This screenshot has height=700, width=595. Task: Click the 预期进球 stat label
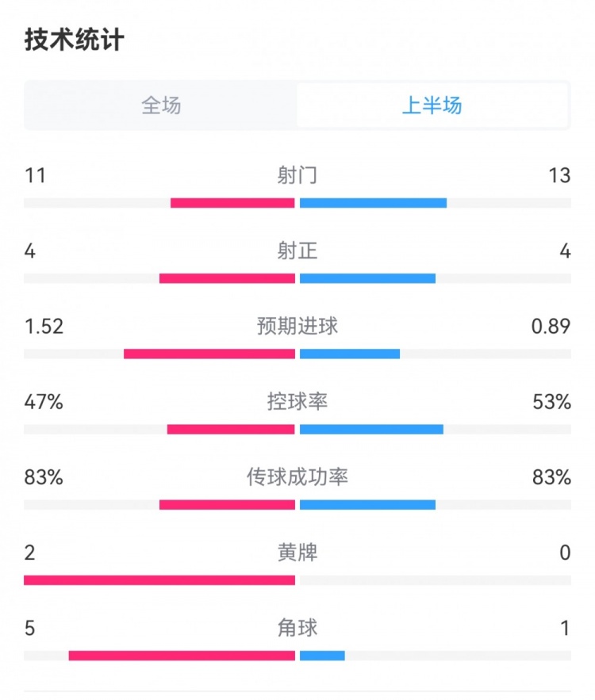[x=297, y=326]
